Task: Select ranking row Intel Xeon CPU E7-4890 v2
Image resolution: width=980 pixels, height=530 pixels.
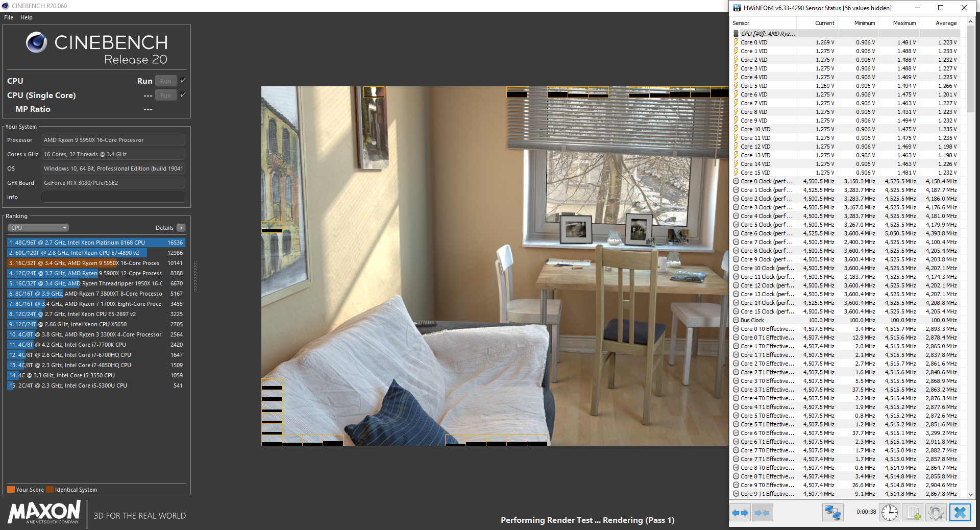Action: point(96,253)
